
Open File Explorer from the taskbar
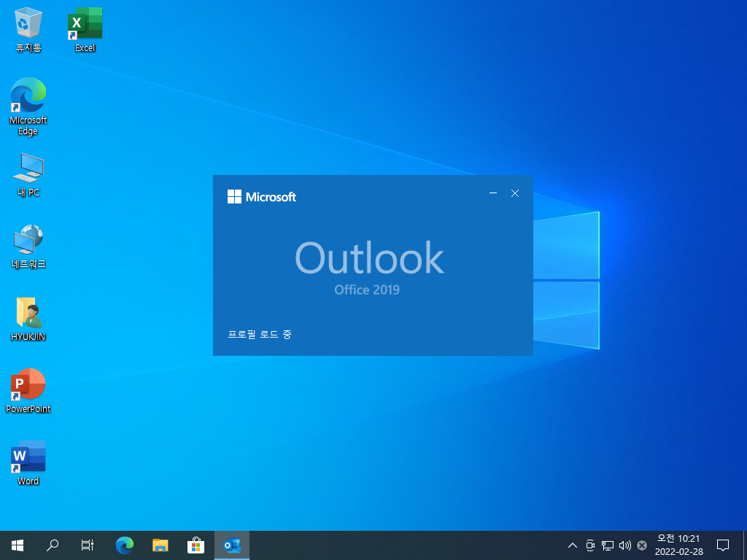click(x=160, y=545)
